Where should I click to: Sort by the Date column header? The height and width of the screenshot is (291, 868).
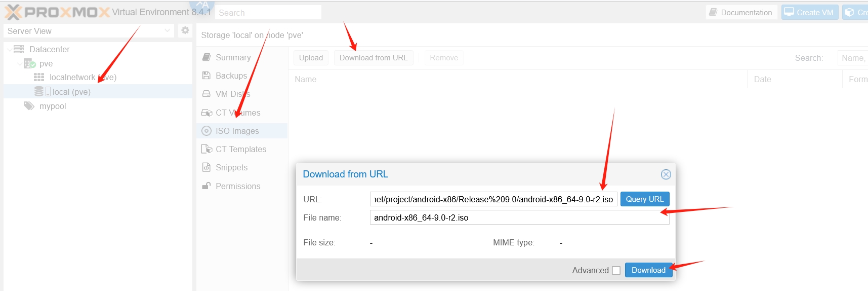pyautogui.click(x=795, y=79)
